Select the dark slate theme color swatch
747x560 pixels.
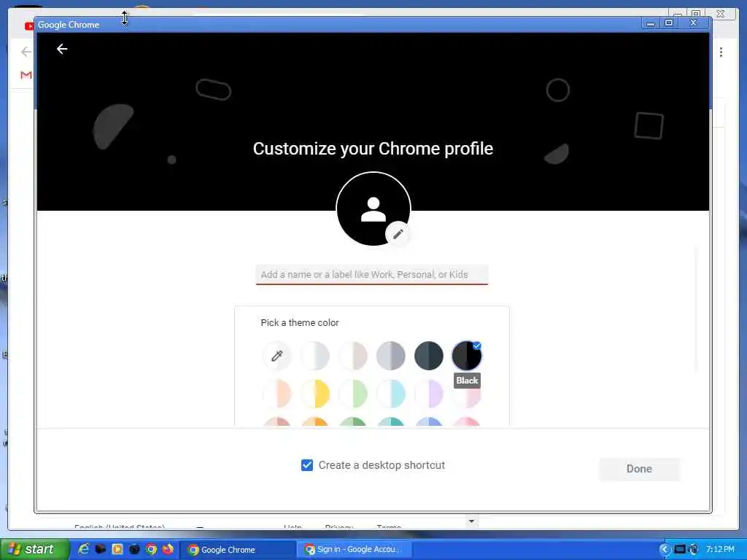[x=429, y=356]
